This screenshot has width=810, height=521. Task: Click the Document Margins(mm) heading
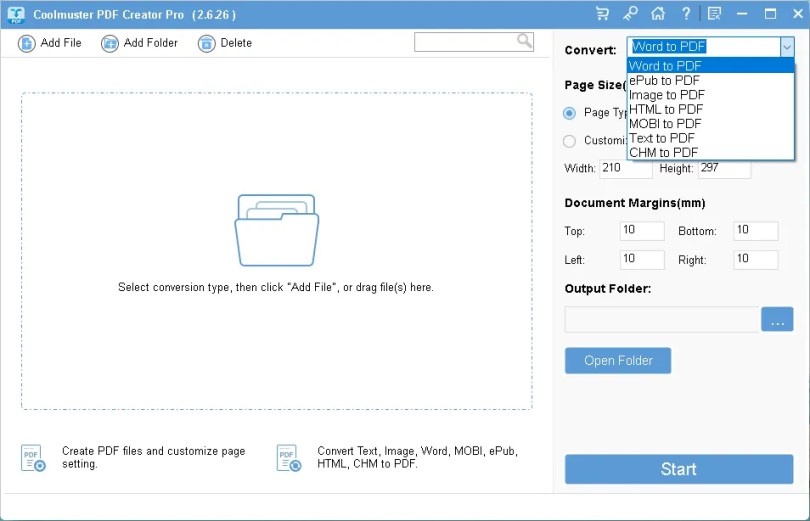tap(635, 203)
